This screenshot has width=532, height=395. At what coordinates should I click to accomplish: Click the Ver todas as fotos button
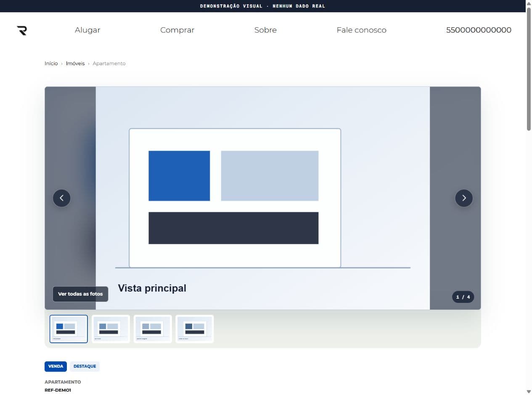pos(80,294)
